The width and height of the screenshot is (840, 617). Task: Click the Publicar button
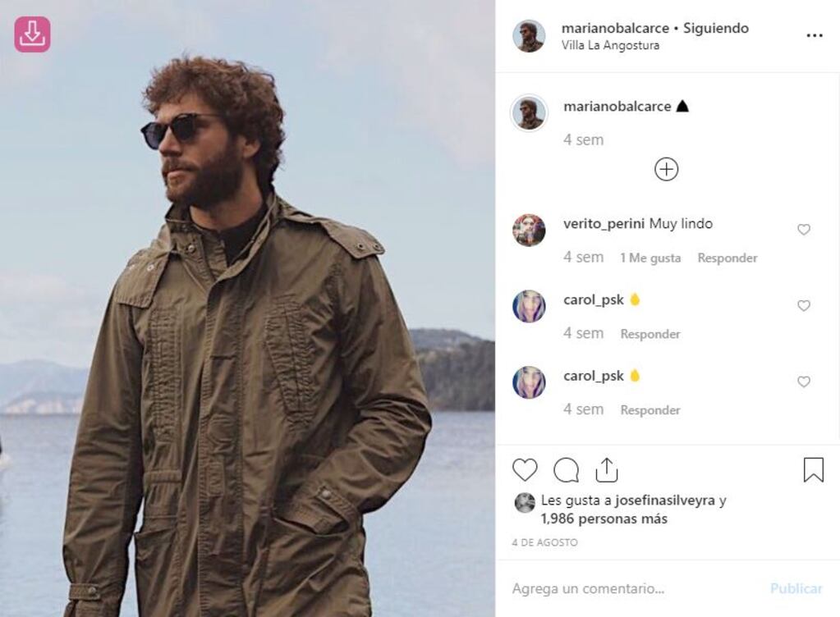coord(796,588)
